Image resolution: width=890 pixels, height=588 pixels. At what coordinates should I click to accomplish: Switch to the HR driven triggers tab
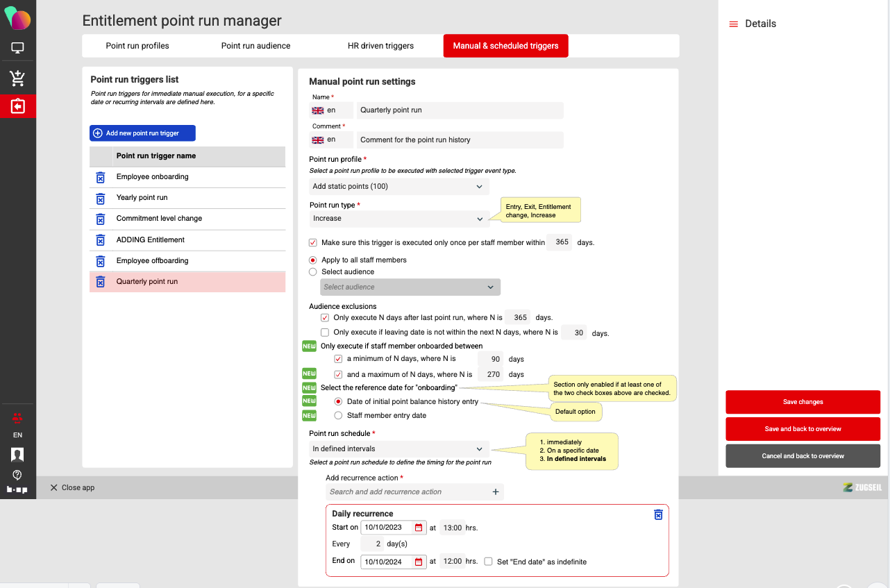[x=380, y=46]
